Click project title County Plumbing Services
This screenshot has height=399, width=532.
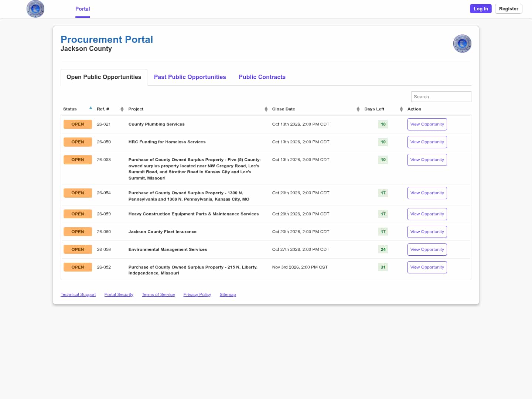(156, 125)
